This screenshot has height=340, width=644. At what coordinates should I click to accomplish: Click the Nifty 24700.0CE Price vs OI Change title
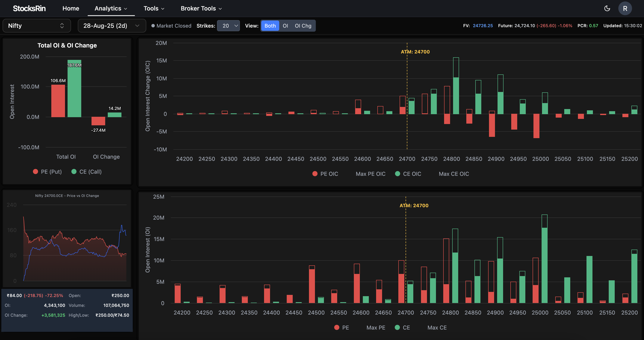(x=67, y=196)
